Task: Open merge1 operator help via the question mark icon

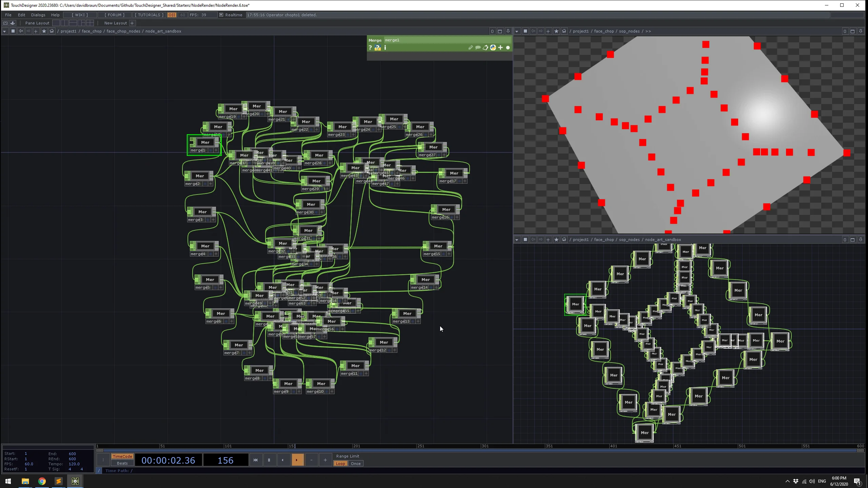Action: click(370, 48)
